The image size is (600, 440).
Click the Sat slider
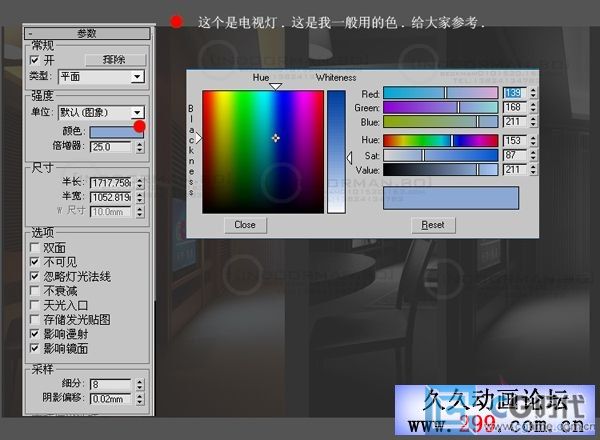pyautogui.click(x=441, y=155)
